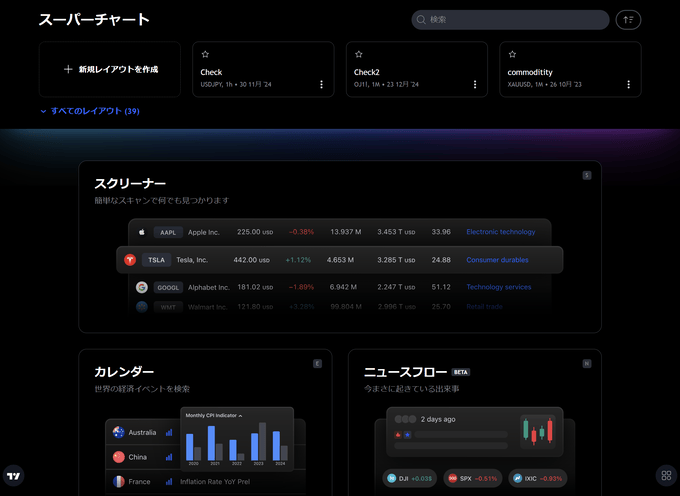Open the three-dot menu for commoditity layout

[x=628, y=84]
